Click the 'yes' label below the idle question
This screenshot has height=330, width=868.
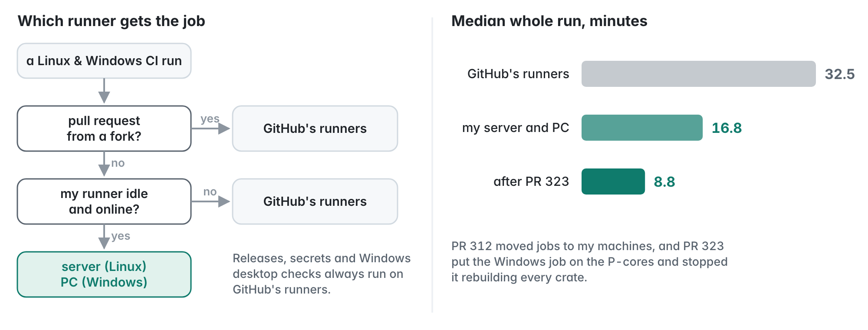click(x=121, y=236)
